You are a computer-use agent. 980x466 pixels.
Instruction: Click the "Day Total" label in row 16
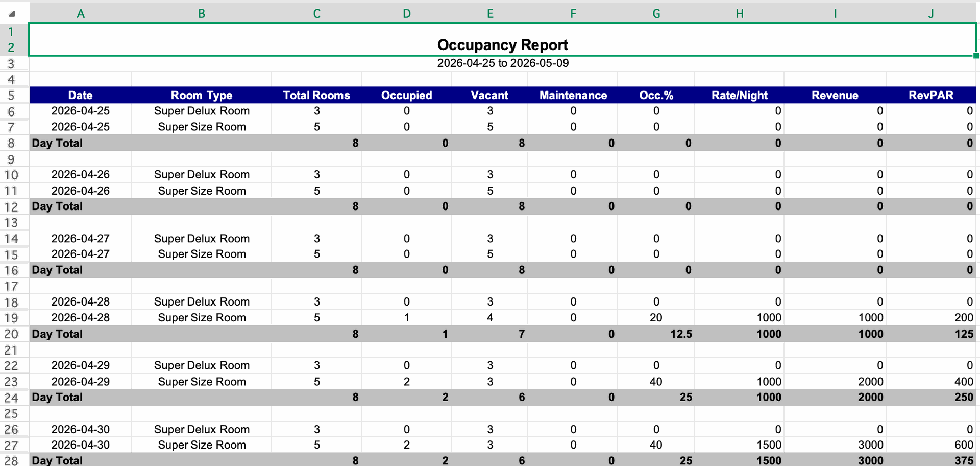[x=57, y=270]
